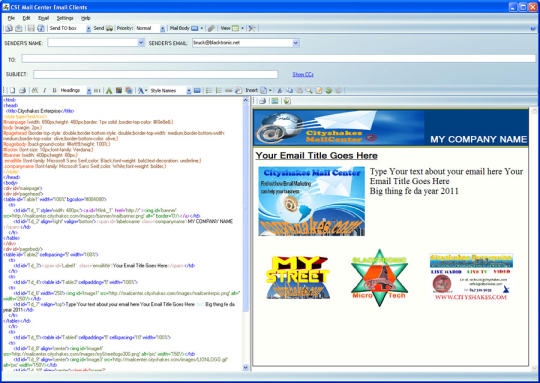Click the globe help icon in top toolbar
540x383 pixels.
coord(41,28)
